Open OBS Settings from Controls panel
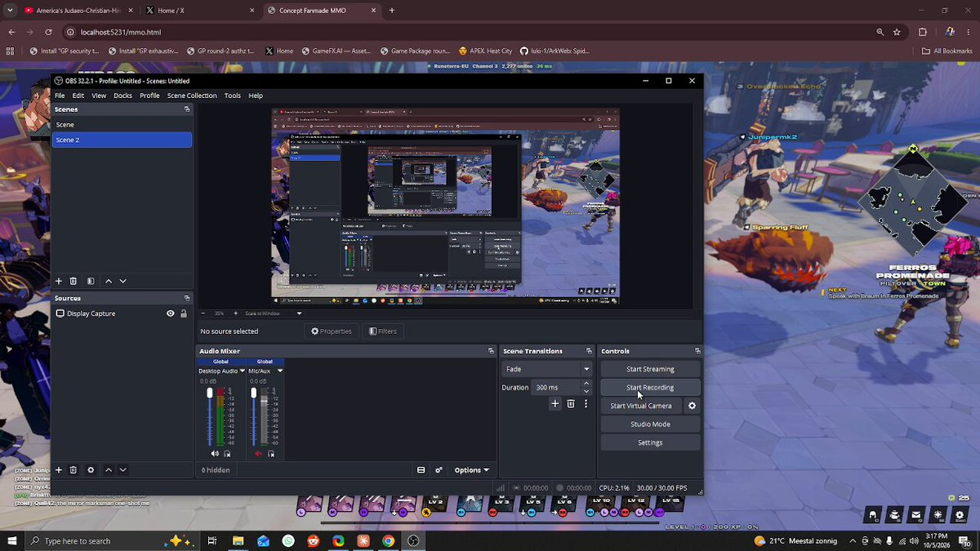This screenshot has height=551, width=980. coord(650,442)
